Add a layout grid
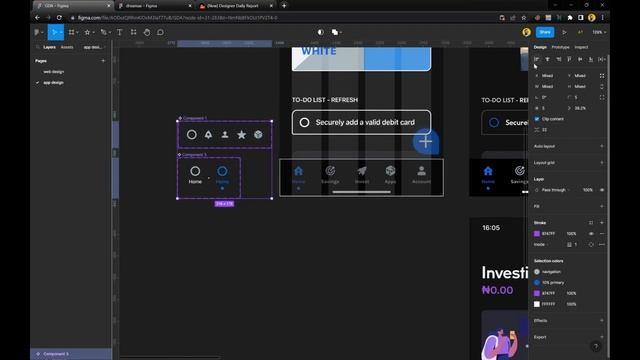The width and height of the screenshot is (640, 360). coord(602,162)
